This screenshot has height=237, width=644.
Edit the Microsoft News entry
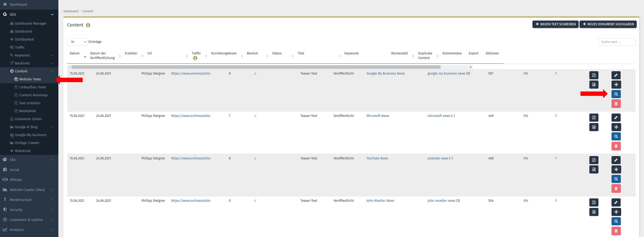(616, 117)
